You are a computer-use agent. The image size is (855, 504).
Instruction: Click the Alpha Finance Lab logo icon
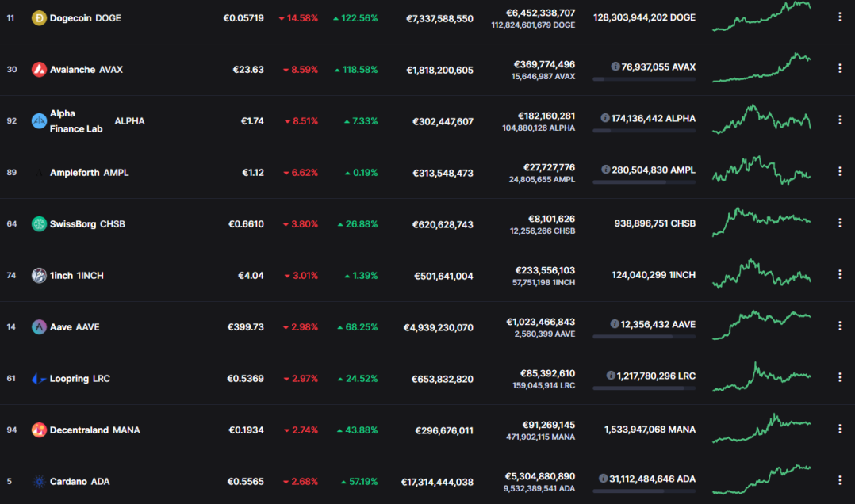point(39,121)
